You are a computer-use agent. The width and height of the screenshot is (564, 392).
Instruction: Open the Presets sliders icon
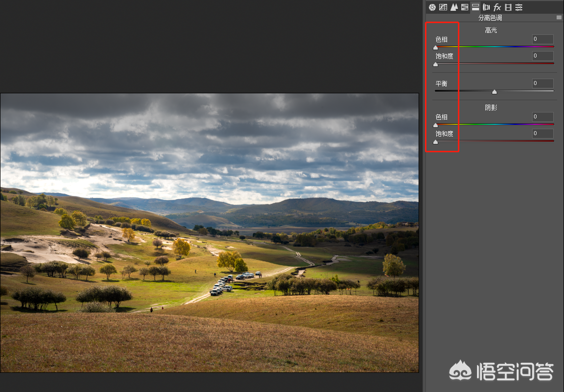[x=519, y=7]
